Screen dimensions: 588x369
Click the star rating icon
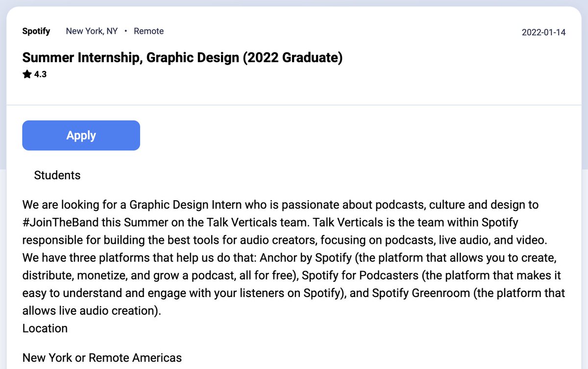coord(26,74)
